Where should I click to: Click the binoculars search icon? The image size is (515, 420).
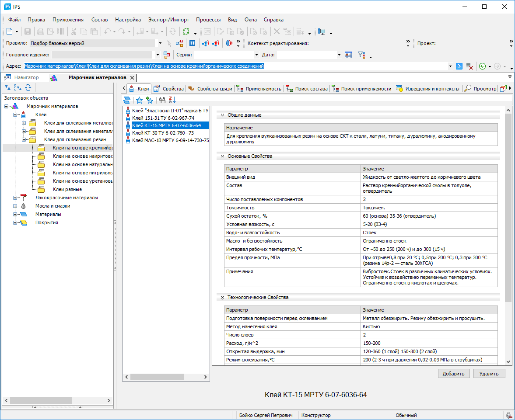(162, 100)
